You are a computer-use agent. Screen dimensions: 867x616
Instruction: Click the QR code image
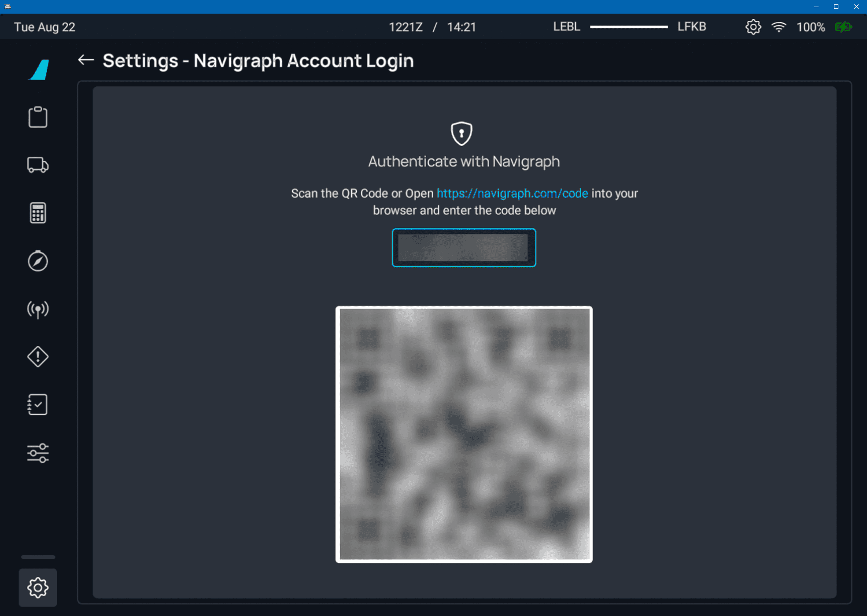click(x=464, y=434)
